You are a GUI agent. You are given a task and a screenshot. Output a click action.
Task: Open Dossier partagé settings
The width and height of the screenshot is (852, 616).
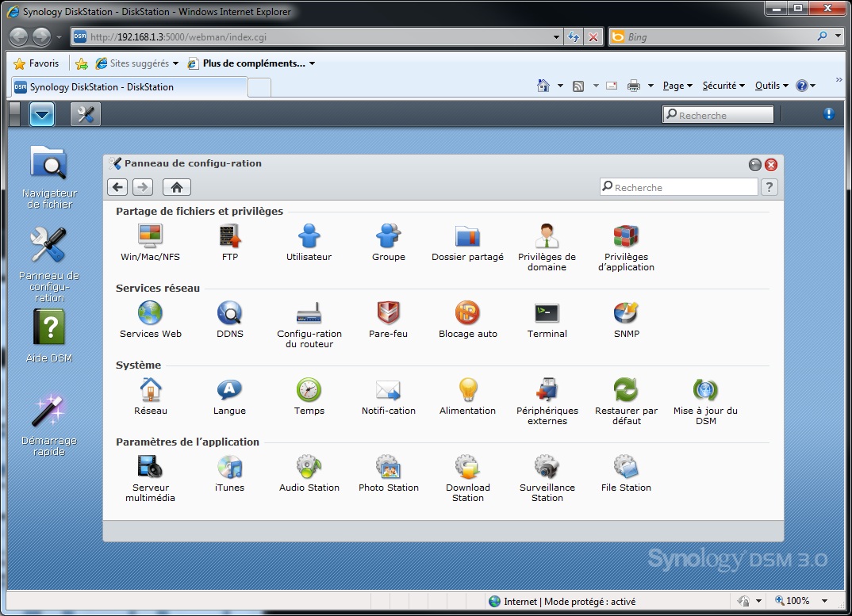tap(467, 243)
